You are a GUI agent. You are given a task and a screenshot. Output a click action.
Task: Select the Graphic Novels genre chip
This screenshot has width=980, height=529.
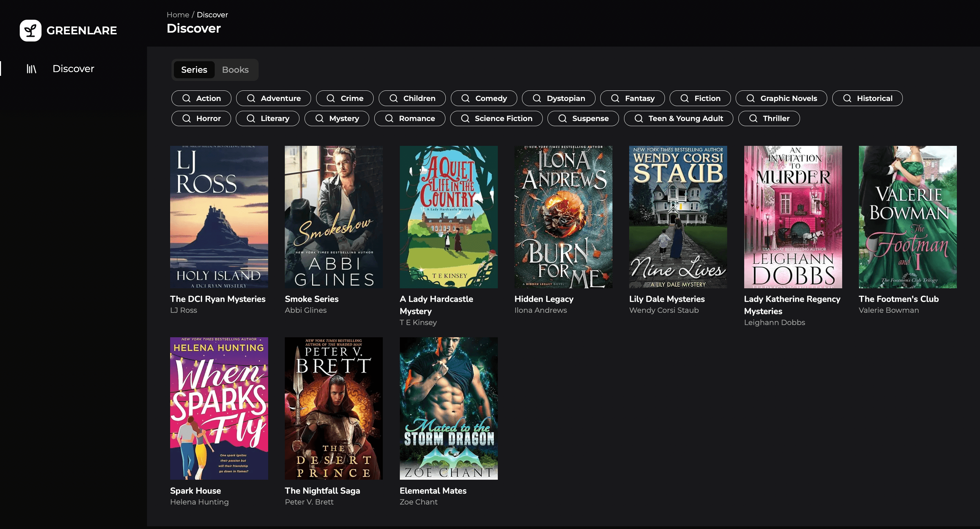pos(781,99)
